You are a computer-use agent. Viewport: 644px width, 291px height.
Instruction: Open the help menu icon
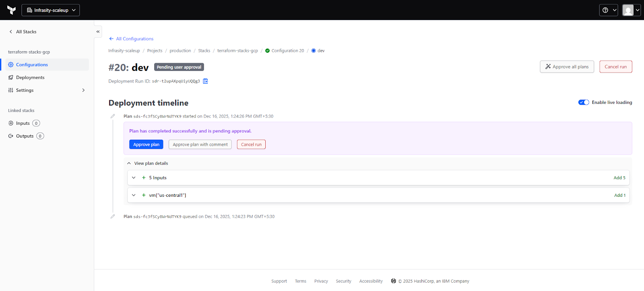click(x=609, y=10)
